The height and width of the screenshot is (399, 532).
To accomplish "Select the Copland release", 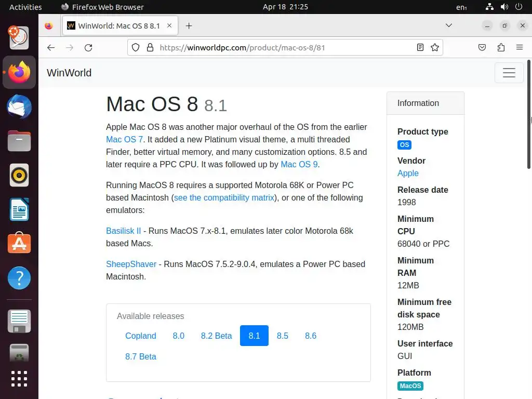I will point(140,336).
